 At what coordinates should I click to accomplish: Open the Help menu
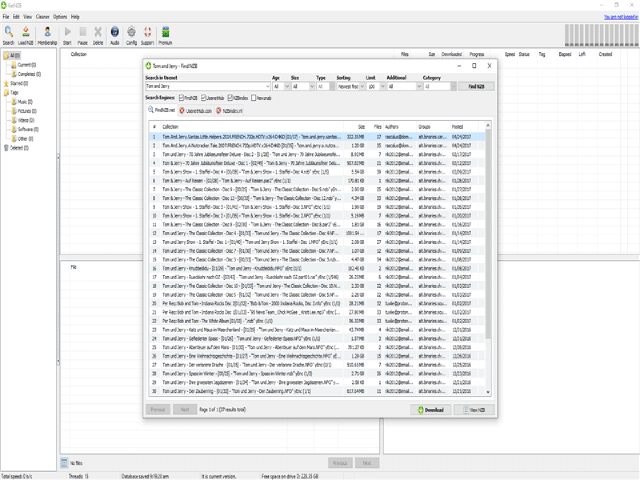click(x=75, y=17)
